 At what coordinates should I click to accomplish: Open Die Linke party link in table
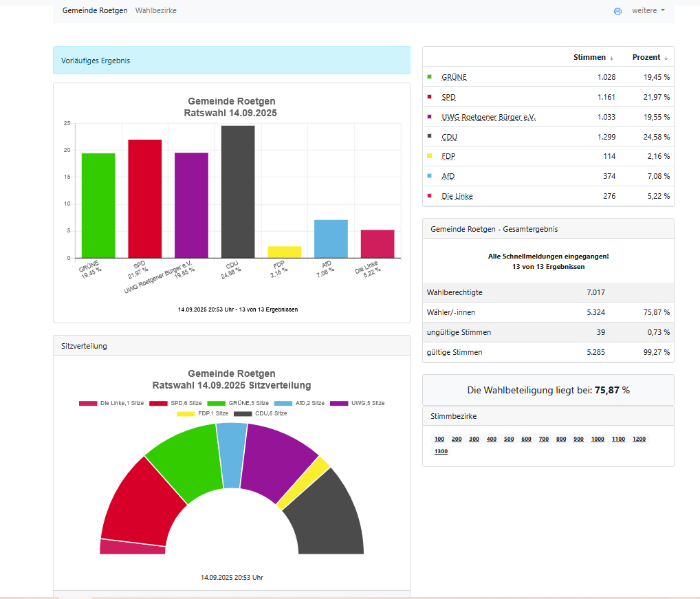[457, 196]
